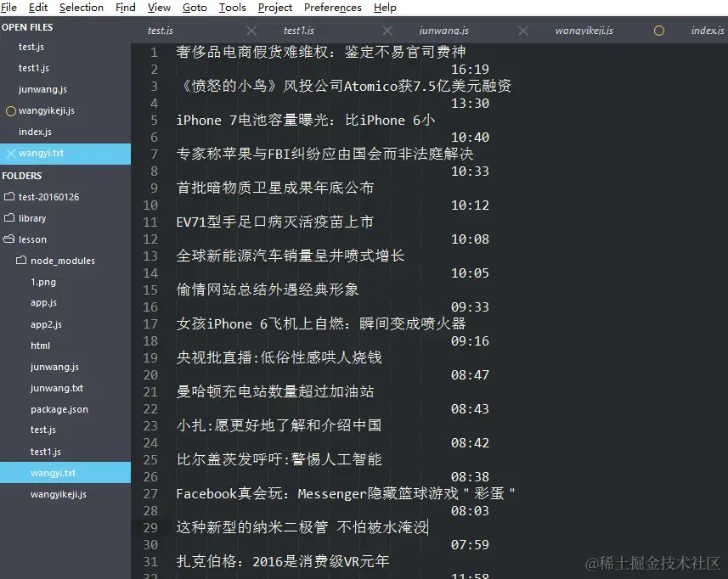Image resolution: width=728 pixels, height=579 pixels.
Task: Select wangyikeji.js in Open Files
Action: 47,111
